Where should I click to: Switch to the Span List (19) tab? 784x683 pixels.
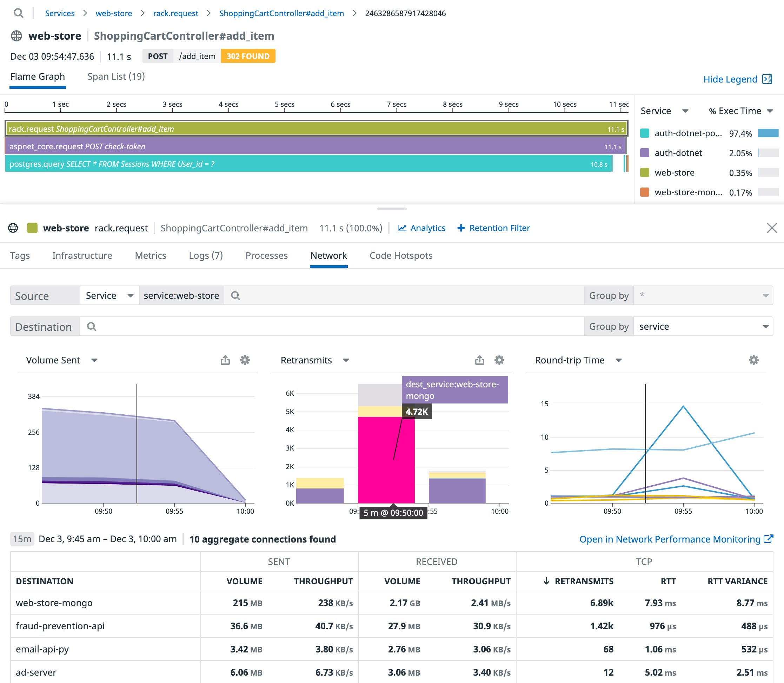pyautogui.click(x=116, y=77)
